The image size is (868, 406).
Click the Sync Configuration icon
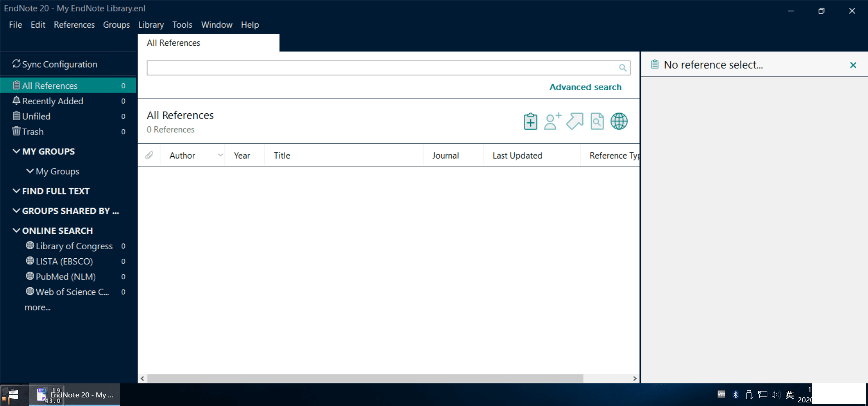point(16,64)
